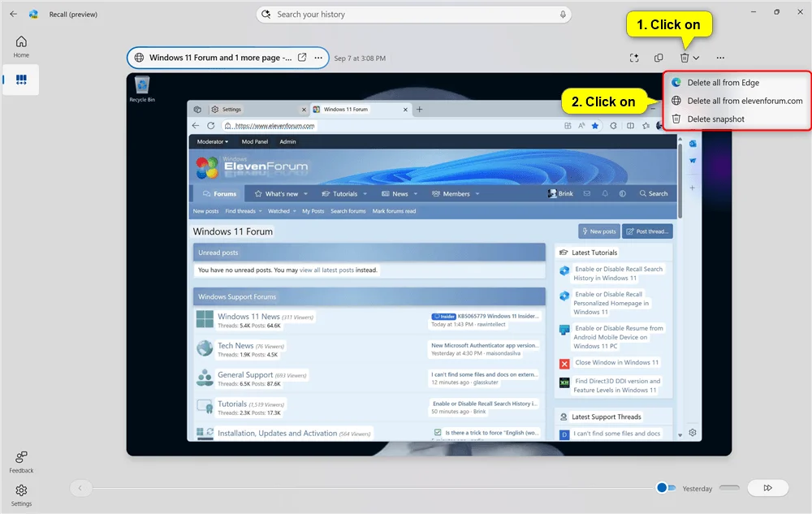This screenshot has height=514, width=812.
Task: Activate Click to Do screen selection icon
Action: click(x=634, y=58)
